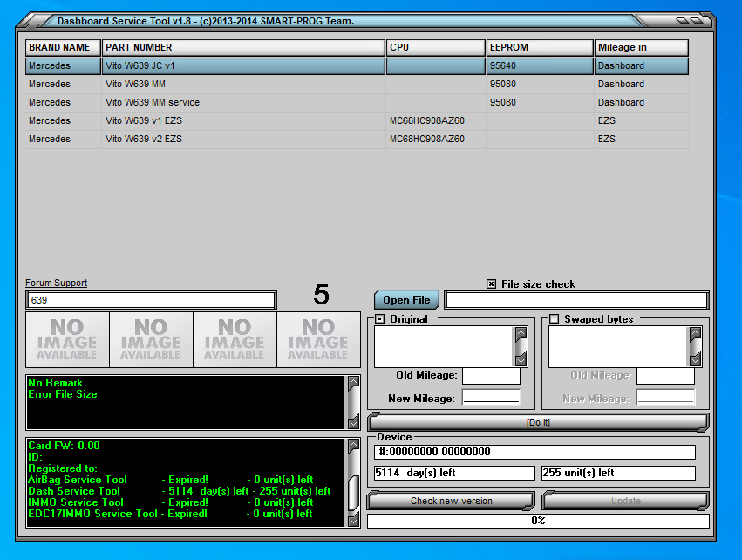Click the Card FW: 0.00 line

(x=64, y=446)
